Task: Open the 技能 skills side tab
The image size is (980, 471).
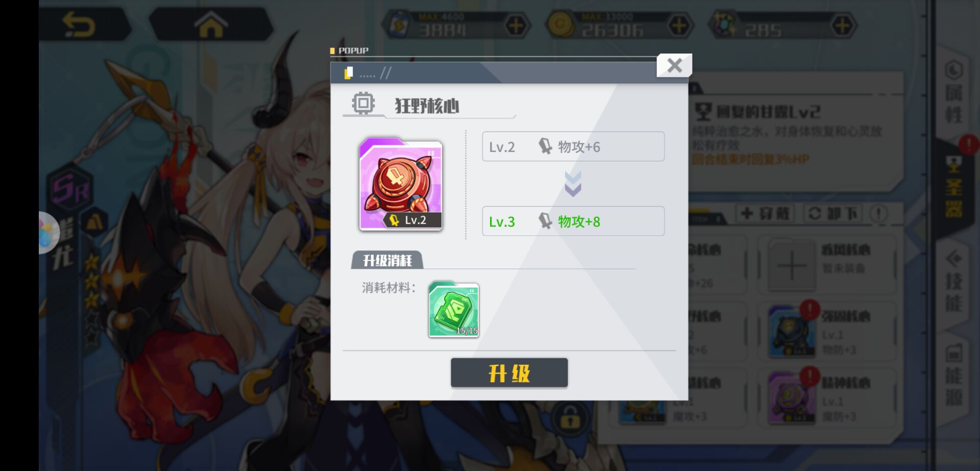Action: pos(953,281)
